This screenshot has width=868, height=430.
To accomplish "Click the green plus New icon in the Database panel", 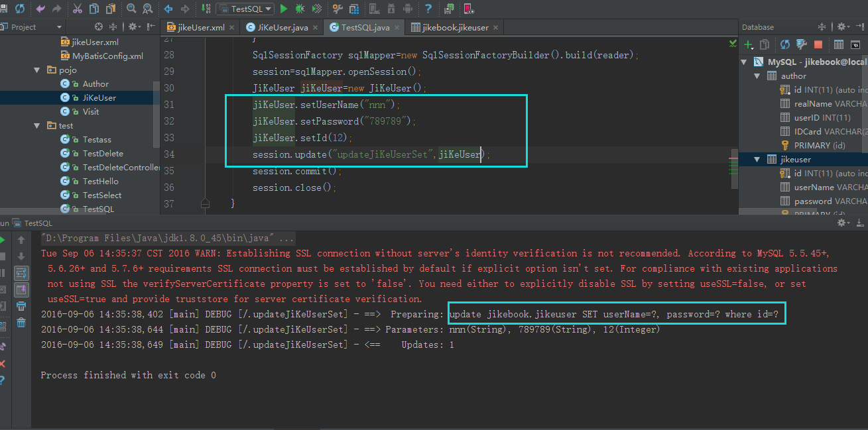I will click(x=749, y=44).
